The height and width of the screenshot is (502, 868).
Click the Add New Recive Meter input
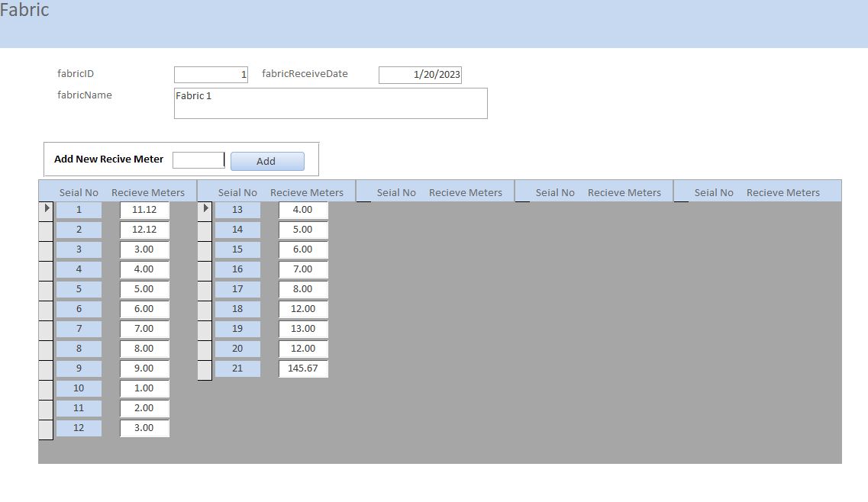(x=198, y=159)
